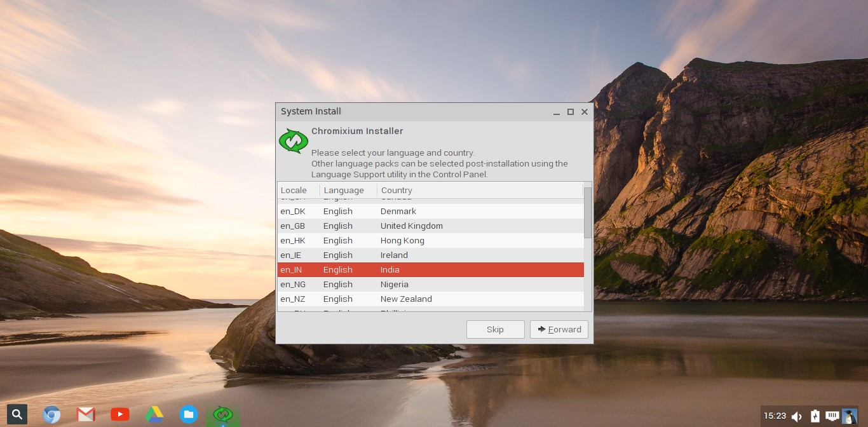Click Forward to continue installation
The width and height of the screenshot is (868, 427).
click(559, 329)
